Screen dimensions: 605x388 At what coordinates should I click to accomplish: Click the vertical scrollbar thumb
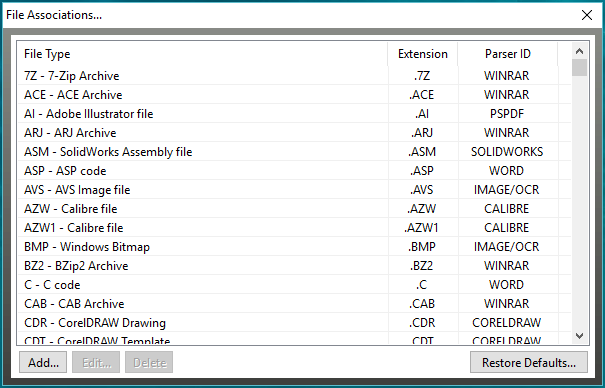coord(580,67)
